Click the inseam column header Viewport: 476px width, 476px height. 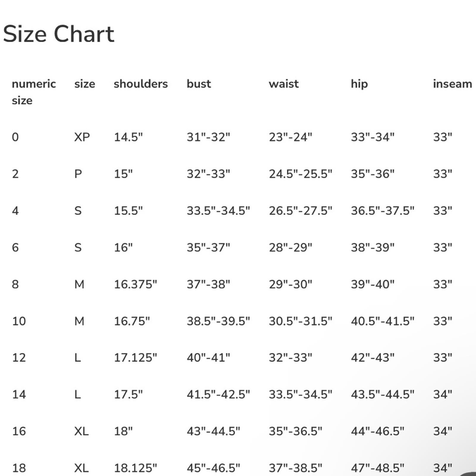pyautogui.click(x=452, y=84)
